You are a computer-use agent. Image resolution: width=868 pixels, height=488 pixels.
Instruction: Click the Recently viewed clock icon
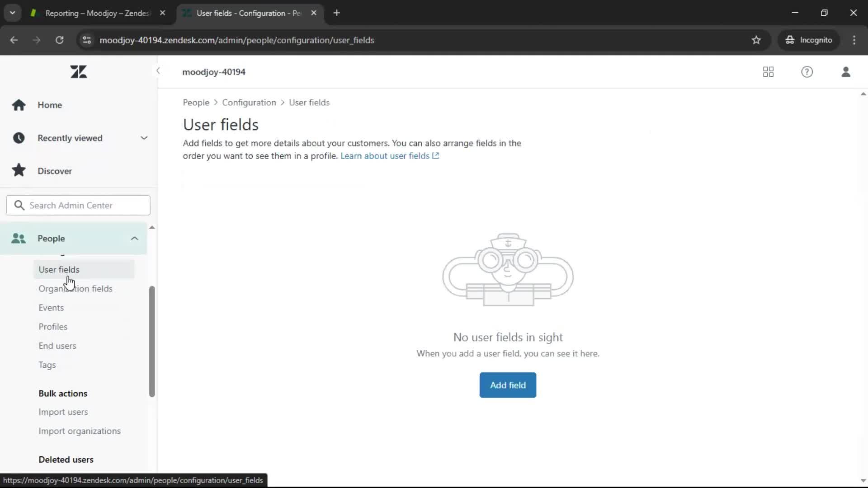(x=19, y=138)
